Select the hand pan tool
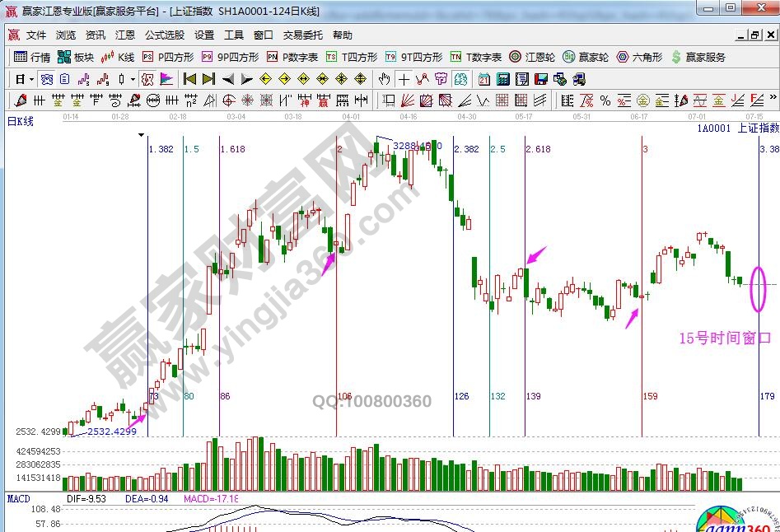The width and height of the screenshot is (780, 532). (384, 79)
